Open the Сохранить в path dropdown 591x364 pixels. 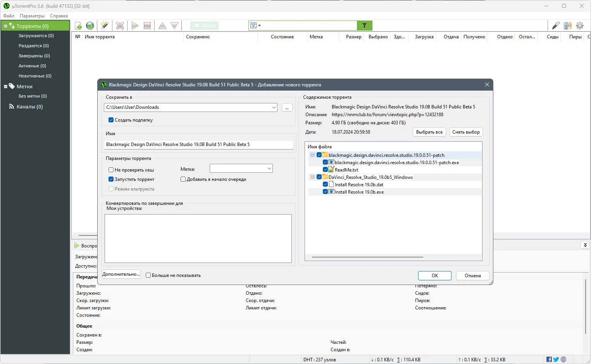274,107
